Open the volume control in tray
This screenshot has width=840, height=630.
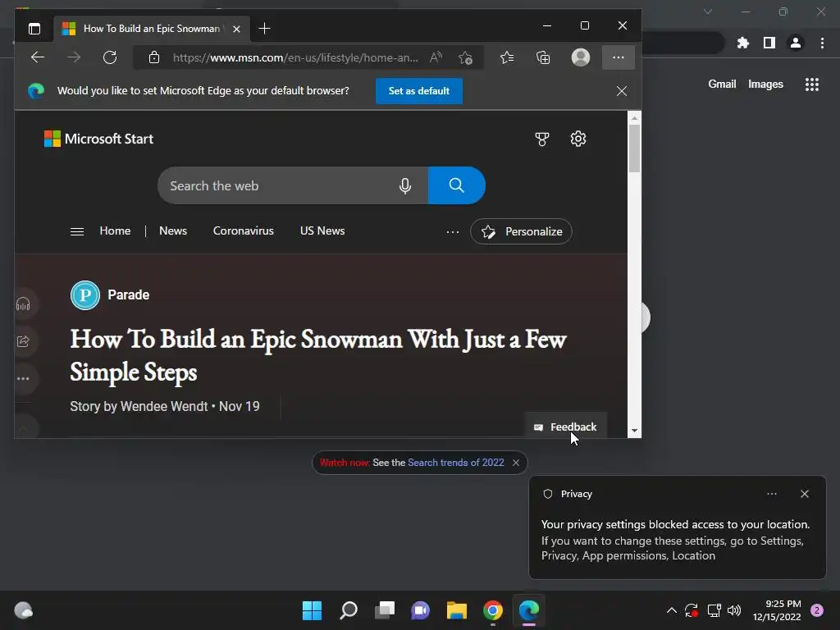734,610
